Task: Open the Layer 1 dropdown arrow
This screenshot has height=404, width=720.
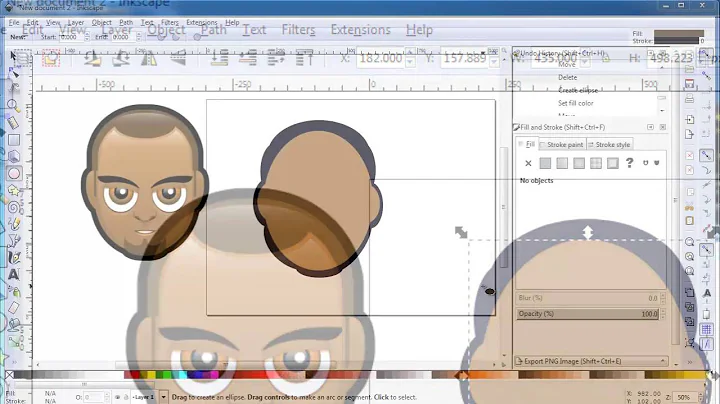Action: (x=164, y=397)
